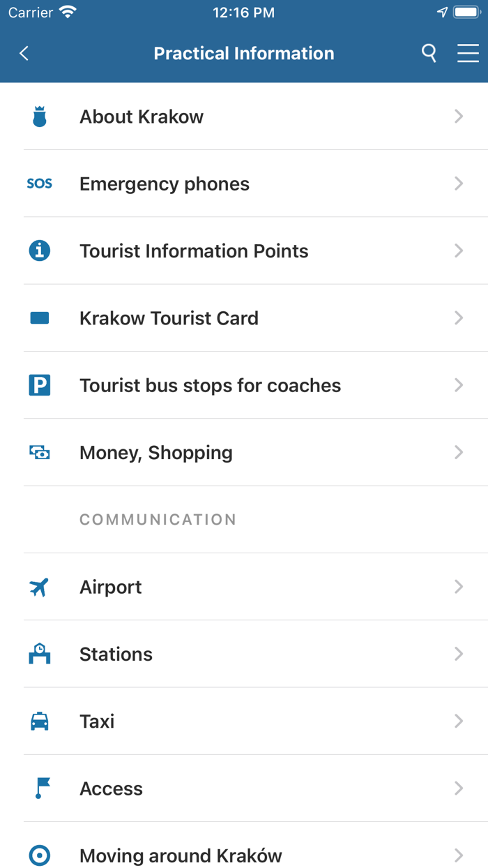Select Tourist bus stops for coaches

click(210, 385)
